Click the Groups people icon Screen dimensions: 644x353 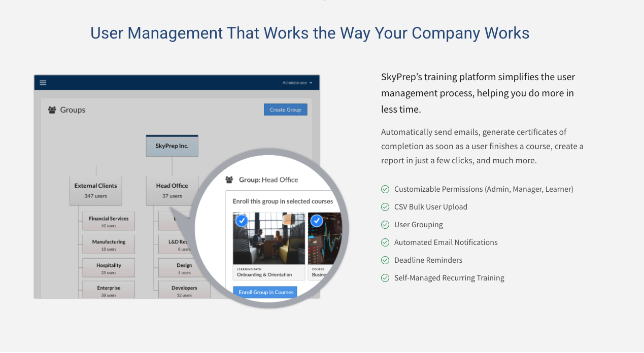(52, 110)
